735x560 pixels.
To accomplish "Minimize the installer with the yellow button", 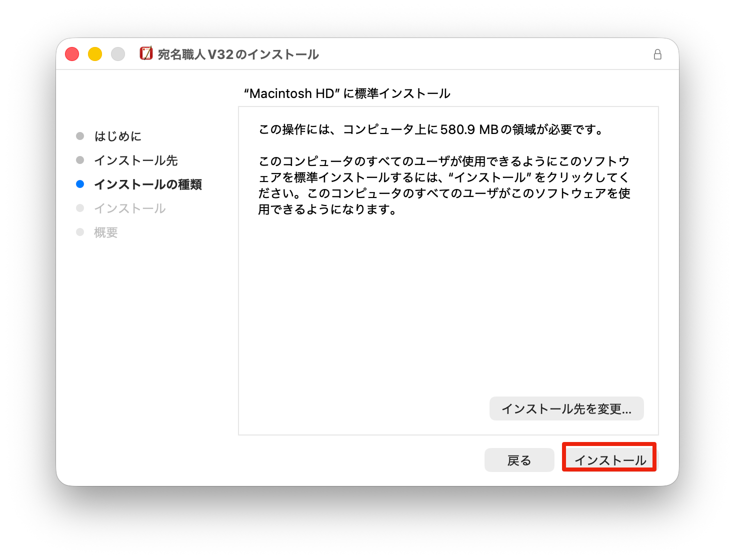I will [x=95, y=54].
